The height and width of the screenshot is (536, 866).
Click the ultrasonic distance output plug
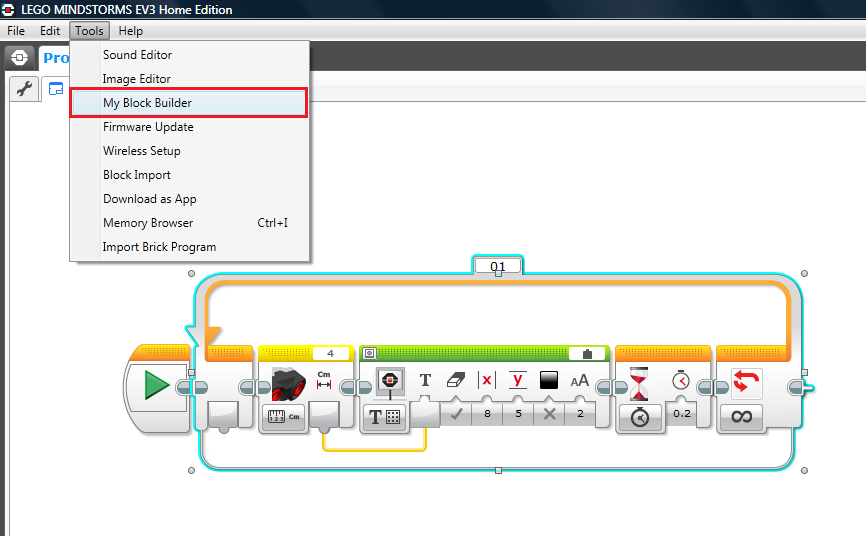click(x=324, y=416)
